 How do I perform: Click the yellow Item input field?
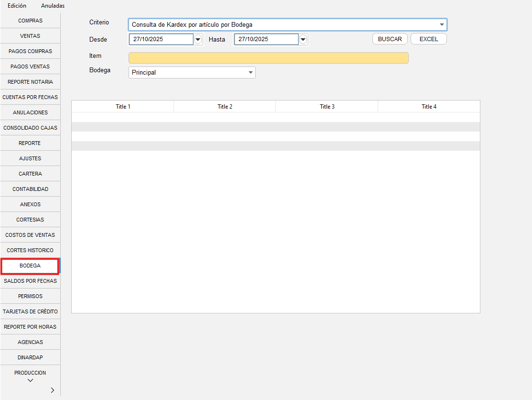click(x=268, y=58)
